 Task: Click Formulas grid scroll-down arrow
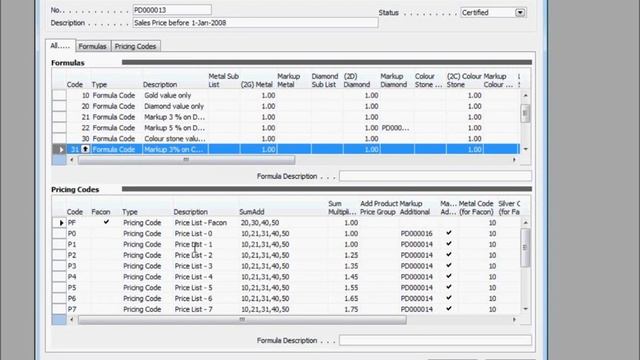click(525, 149)
